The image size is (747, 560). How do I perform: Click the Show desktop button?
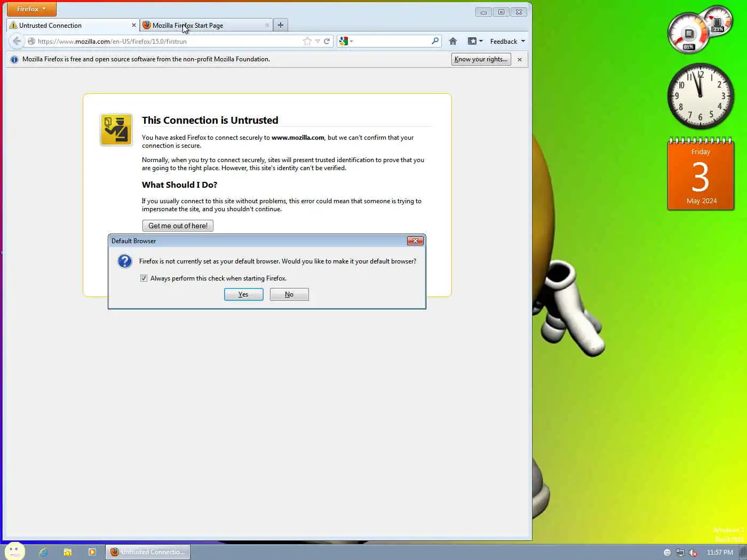click(743, 552)
